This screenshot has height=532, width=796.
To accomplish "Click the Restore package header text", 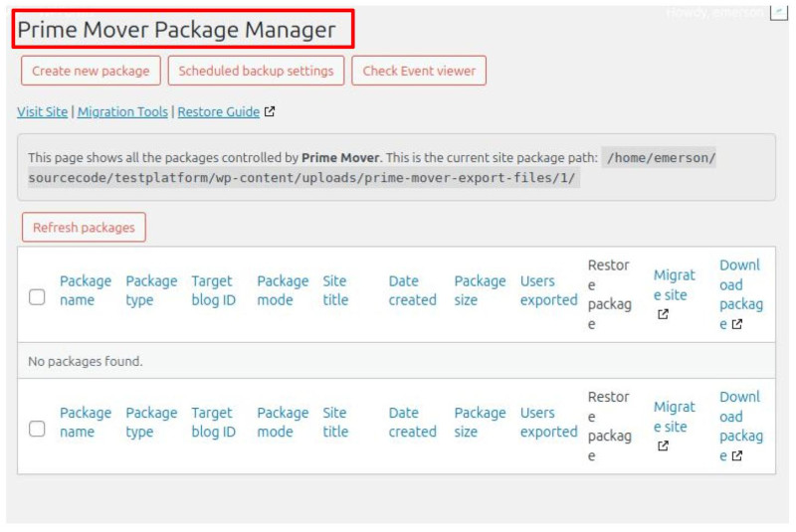I will pos(610,294).
